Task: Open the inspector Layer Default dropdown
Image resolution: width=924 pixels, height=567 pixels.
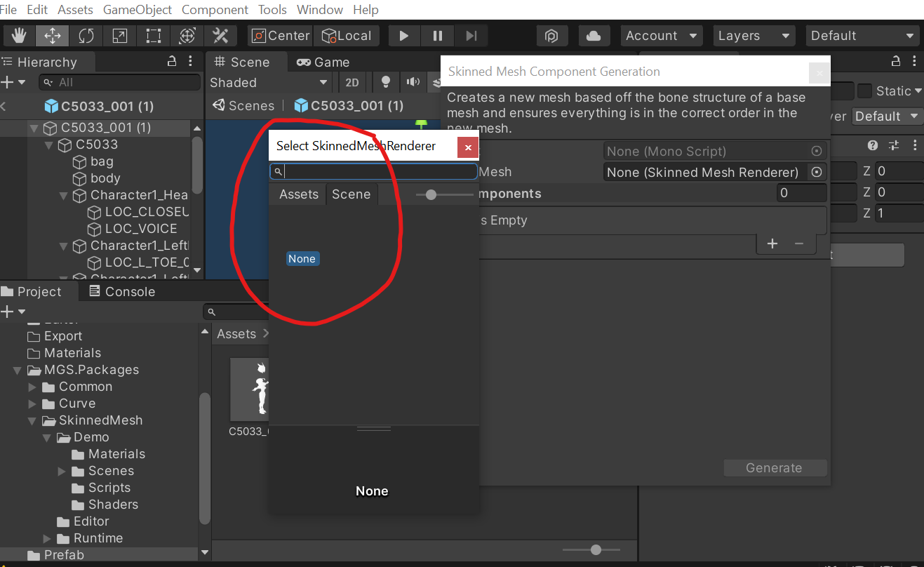Action: click(x=888, y=116)
